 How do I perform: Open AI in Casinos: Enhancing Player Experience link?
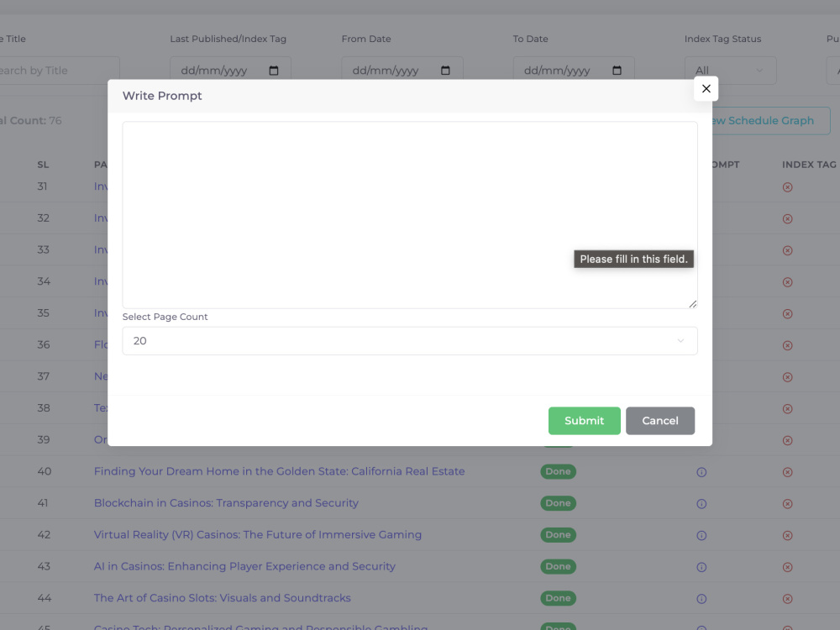[x=244, y=566]
